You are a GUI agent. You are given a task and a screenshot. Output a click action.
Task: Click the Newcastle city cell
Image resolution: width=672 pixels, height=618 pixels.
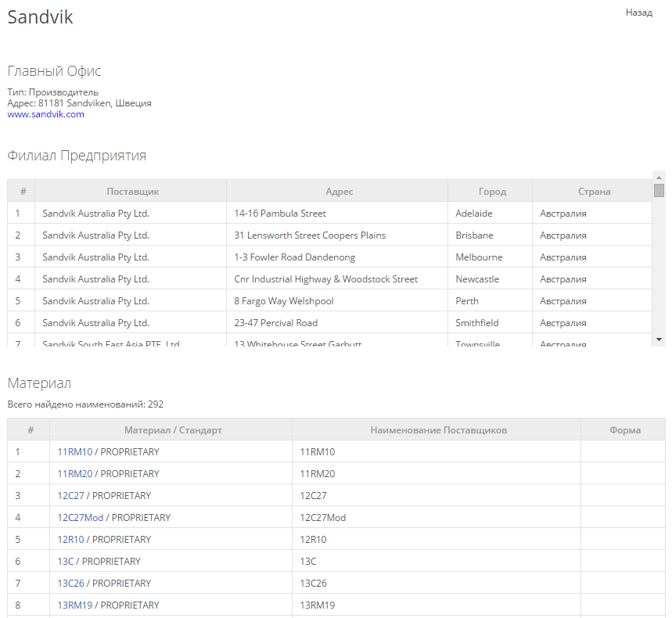[x=491, y=278]
